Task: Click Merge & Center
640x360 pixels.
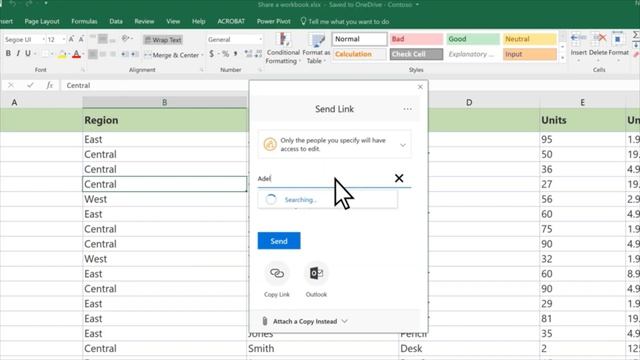Action: 172,55
